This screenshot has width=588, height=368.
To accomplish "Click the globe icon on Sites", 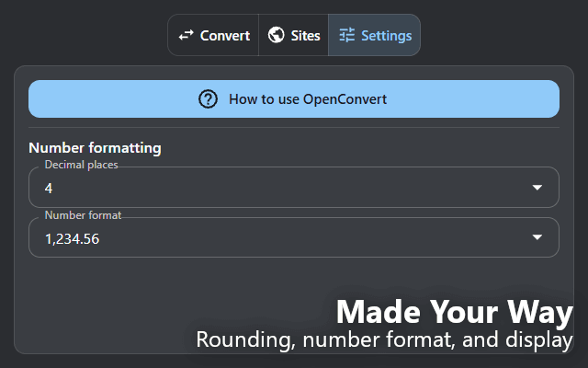I will tap(276, 35).
